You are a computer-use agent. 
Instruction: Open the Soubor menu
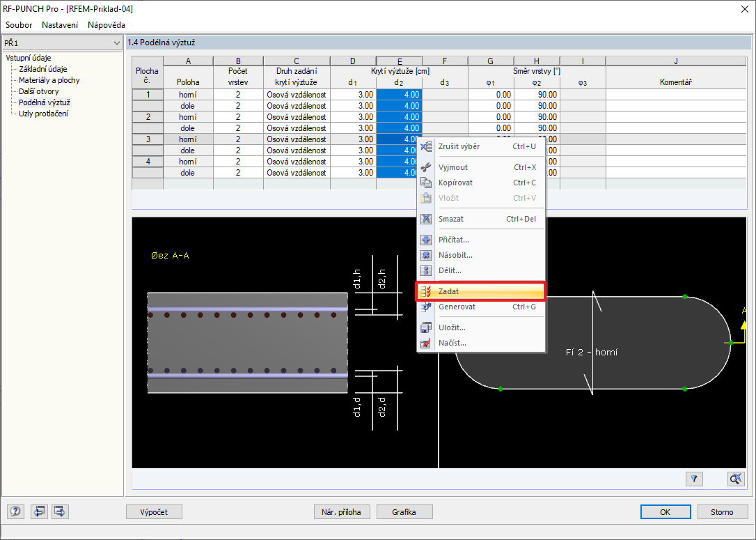tap(19, 24)
